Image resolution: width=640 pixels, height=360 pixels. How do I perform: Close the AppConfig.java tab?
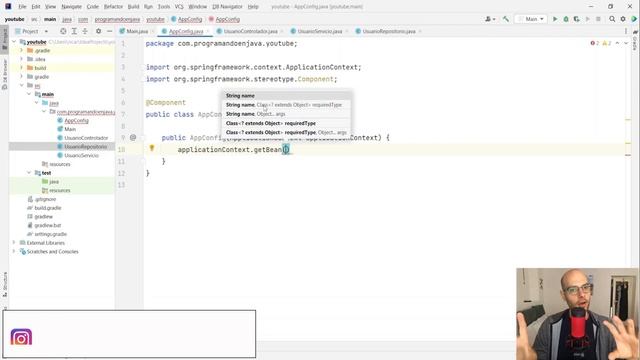[x=208, y=31]
